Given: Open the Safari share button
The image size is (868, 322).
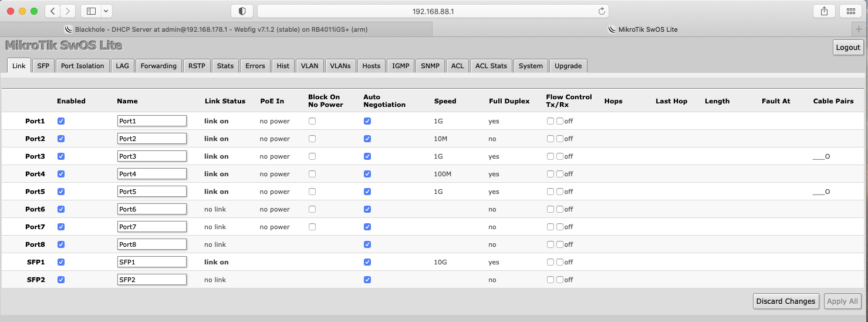Looking at the screenshot, I should coord(824,11).
